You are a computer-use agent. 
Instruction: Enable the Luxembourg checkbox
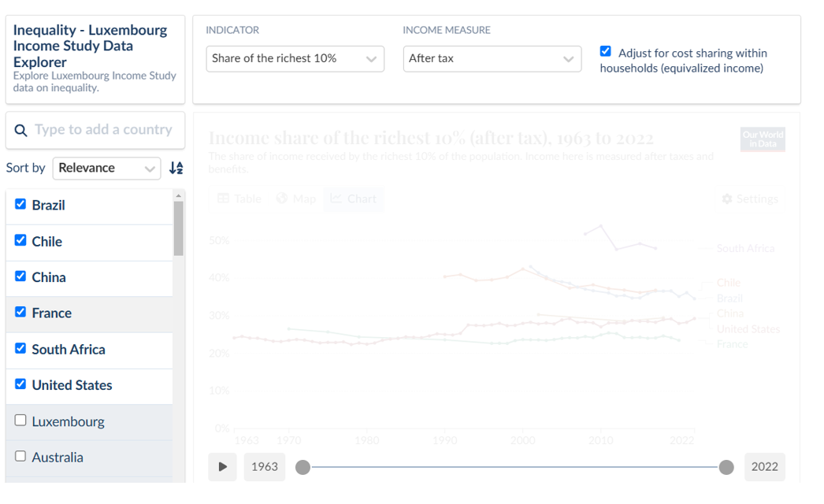tap(20, 421)
